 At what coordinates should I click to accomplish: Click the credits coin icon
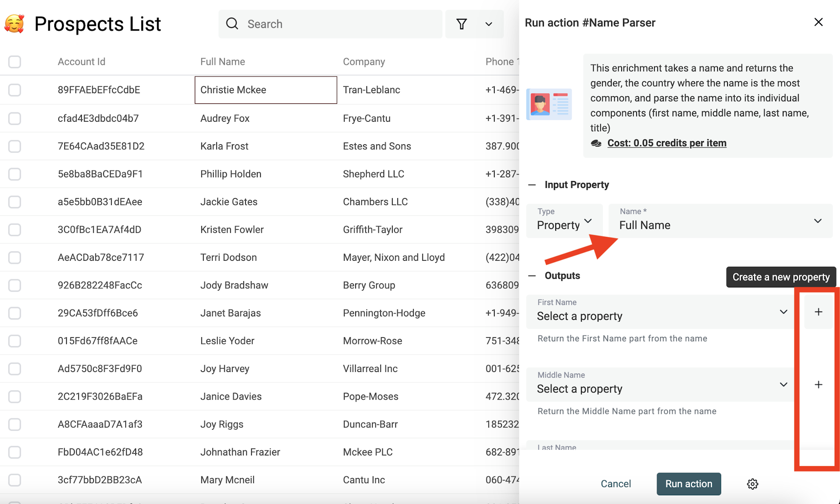click(596, 143)
